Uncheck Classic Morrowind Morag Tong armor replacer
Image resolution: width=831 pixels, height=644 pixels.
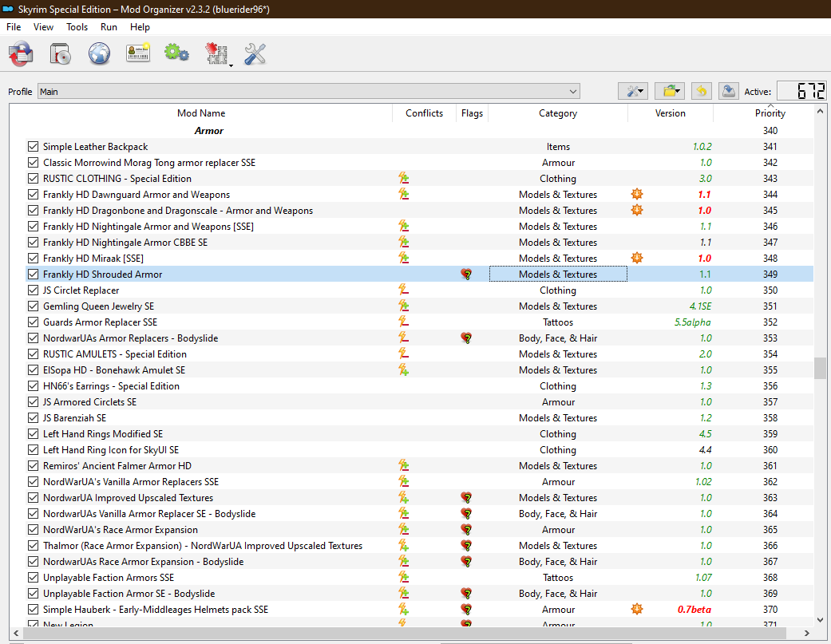pyautogui.click(x=33, y=163)
